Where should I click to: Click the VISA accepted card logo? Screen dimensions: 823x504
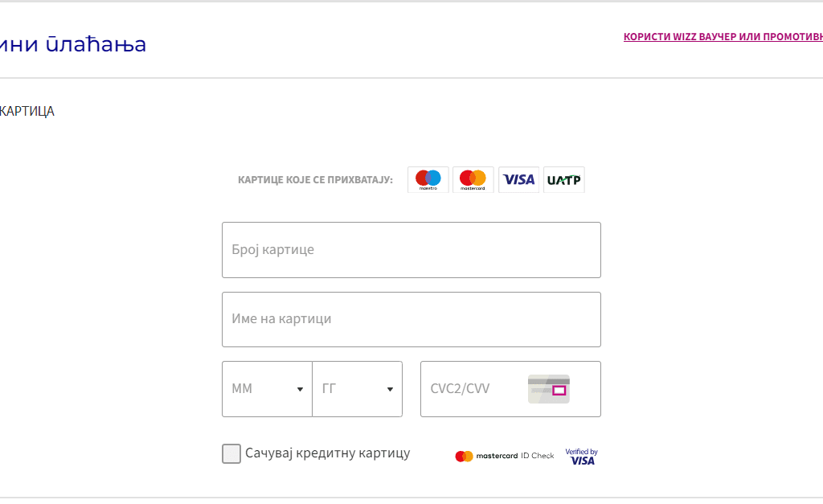[518, 180]
